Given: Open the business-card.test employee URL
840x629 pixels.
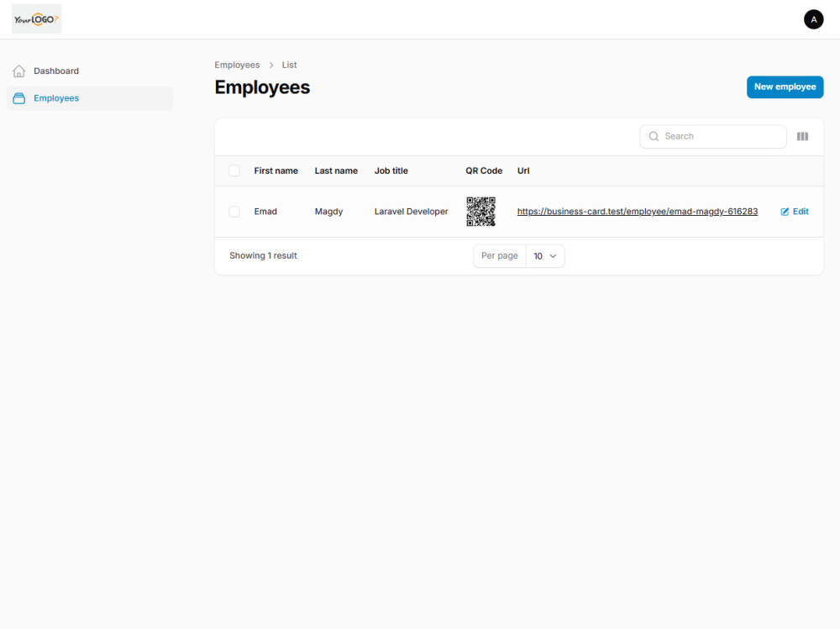Looking at the screenshot, I should point(637,212).
